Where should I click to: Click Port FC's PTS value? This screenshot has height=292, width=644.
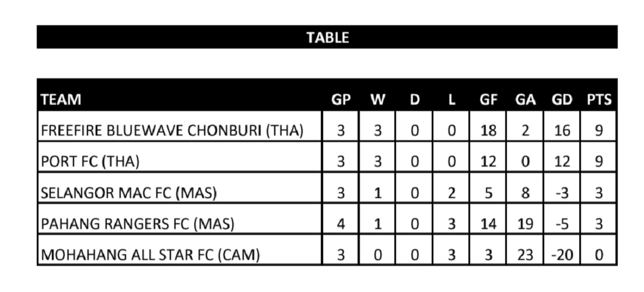[599, 162]
